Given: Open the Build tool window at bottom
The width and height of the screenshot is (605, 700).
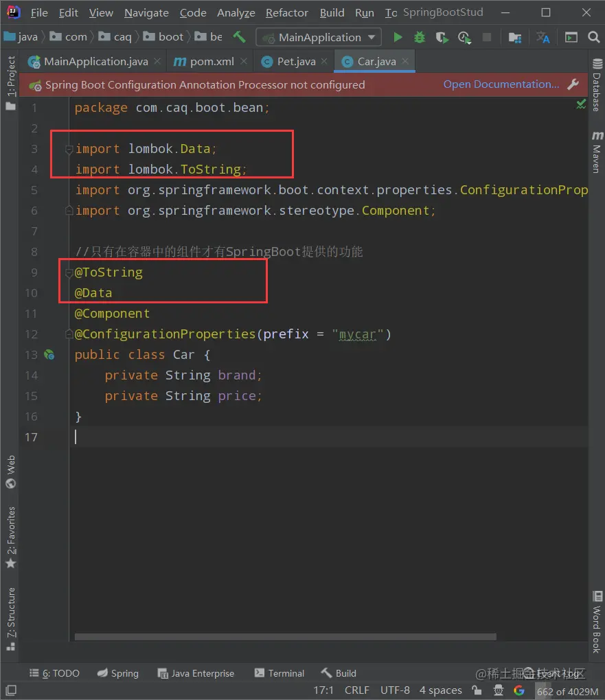Looking at the screenshot, I should pos(339,673).
